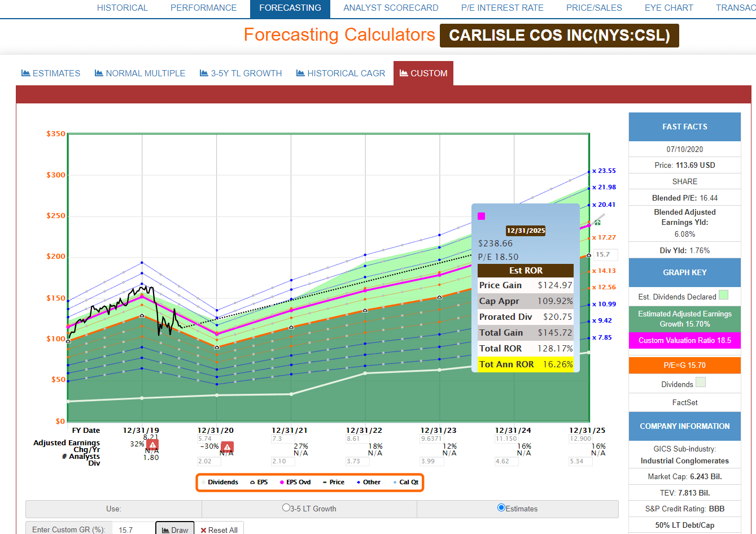Click the chart icon on the Draw button
756x534 pixels.
(x=165, y=530)
